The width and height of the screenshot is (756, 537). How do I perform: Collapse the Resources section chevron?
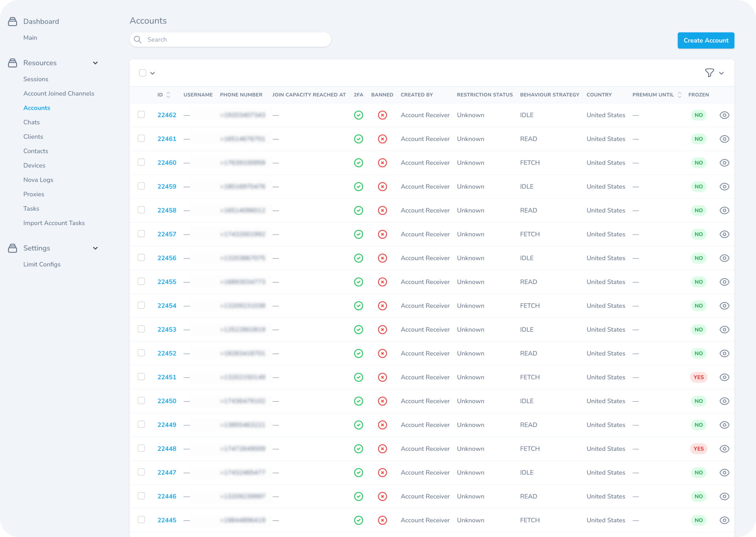[95, 63]
